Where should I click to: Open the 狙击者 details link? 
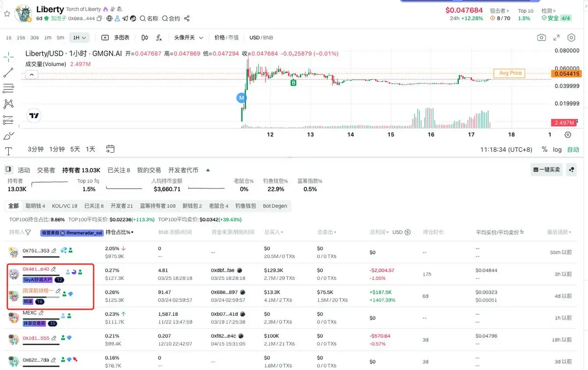pyautogui.click(x=500, y=11)
